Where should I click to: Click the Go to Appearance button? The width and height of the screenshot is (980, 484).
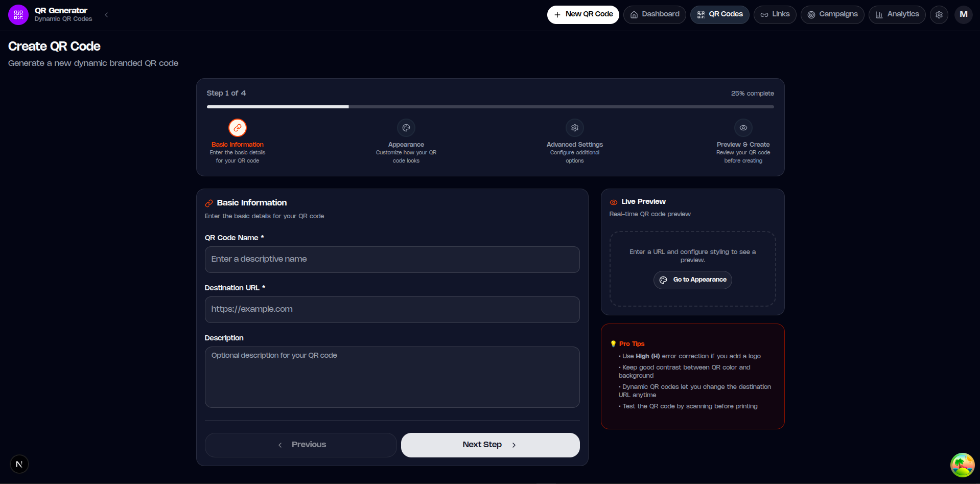[693, 280]
